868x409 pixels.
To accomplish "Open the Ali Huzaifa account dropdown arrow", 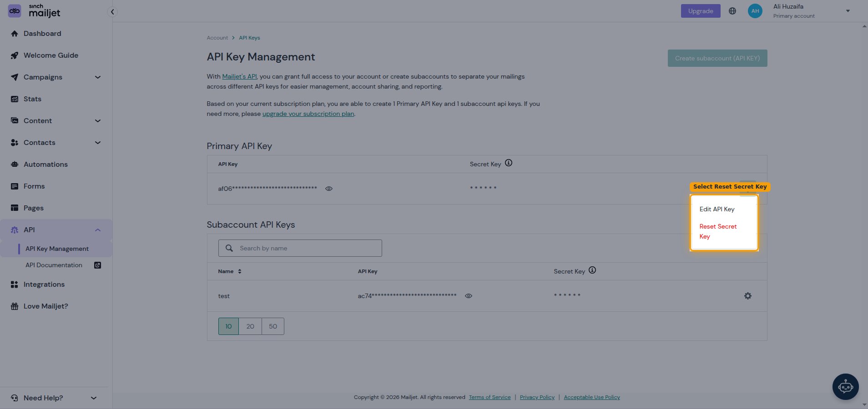I will coord(848,11).
